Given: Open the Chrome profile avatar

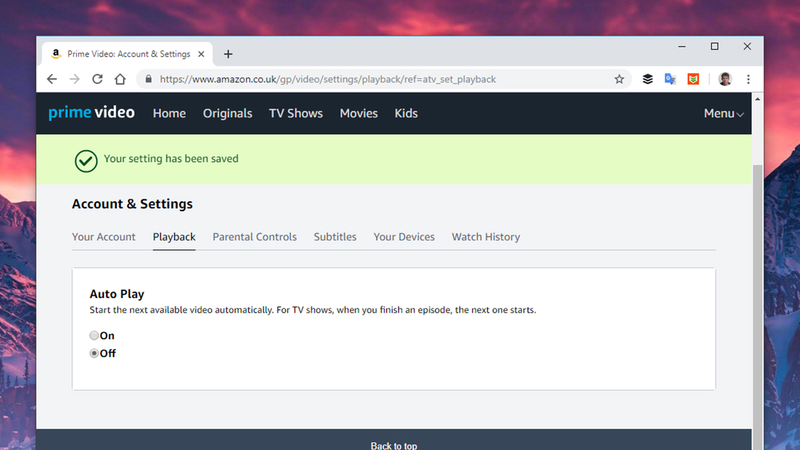Looking at the screenshot, I should click(x=725, y=79).
